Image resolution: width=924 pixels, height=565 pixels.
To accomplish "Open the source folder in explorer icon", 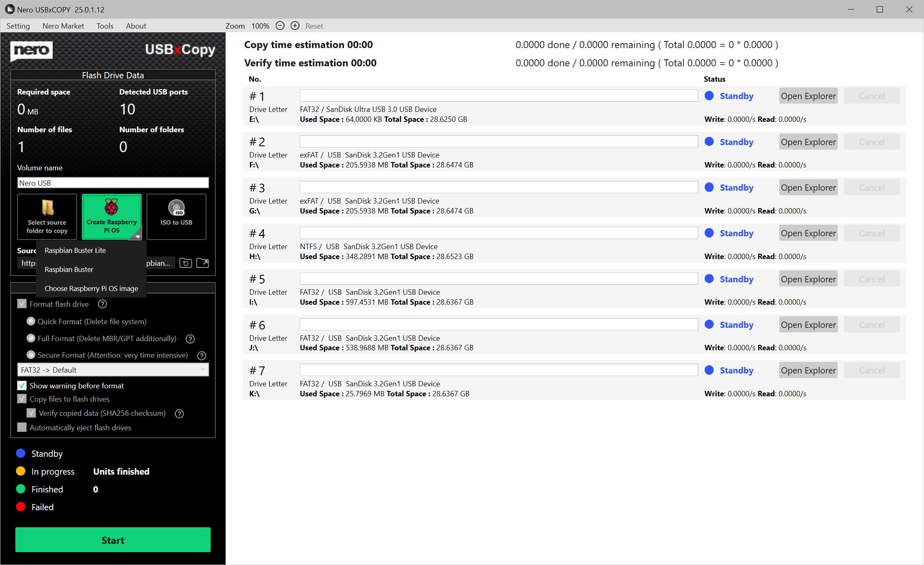I will pos(203,263).
